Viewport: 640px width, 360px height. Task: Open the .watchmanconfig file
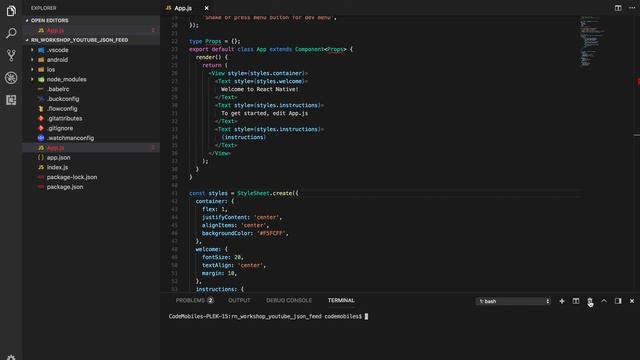pos(70,138)
